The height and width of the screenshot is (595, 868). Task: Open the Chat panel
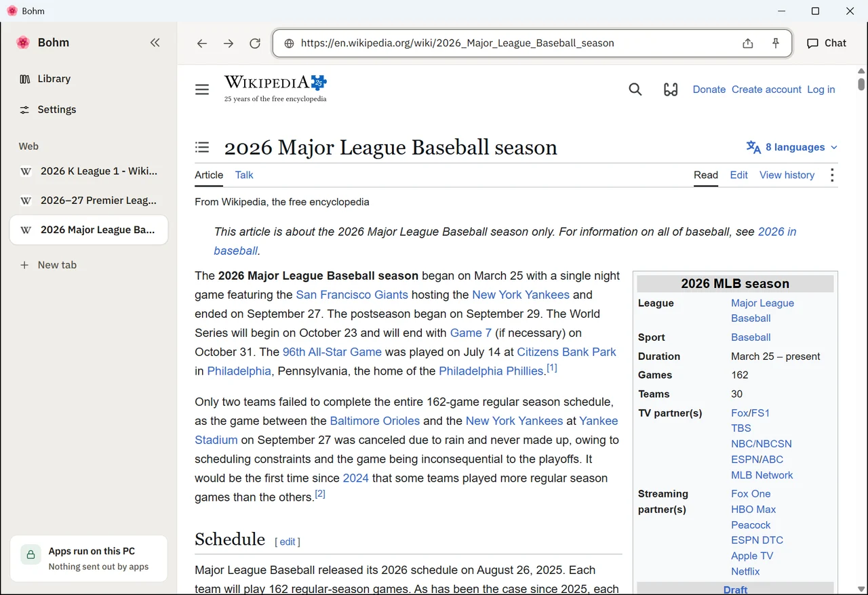pyautogui.click(x=827, y=43)
